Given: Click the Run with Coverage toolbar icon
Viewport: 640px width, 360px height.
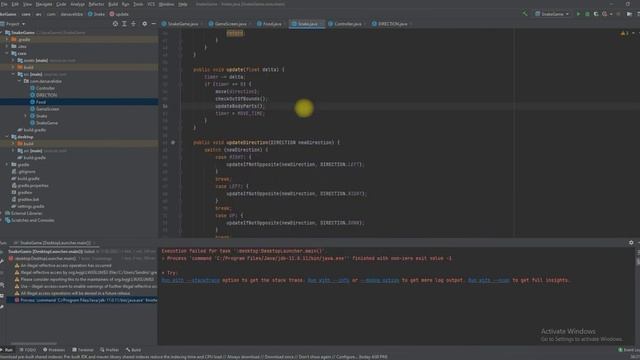Looking at the screenshot, I should pos(596,14).
